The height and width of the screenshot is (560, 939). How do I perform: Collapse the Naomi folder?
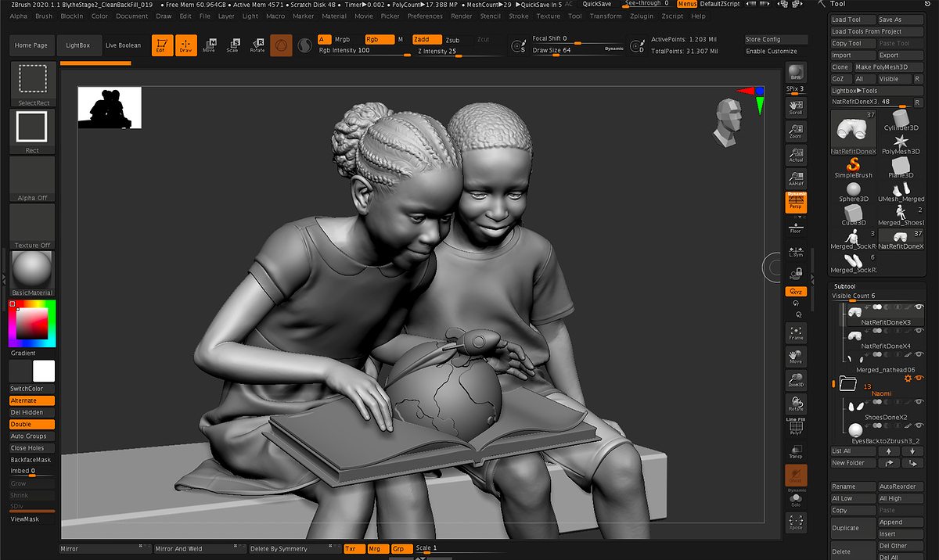click(847, 383)
